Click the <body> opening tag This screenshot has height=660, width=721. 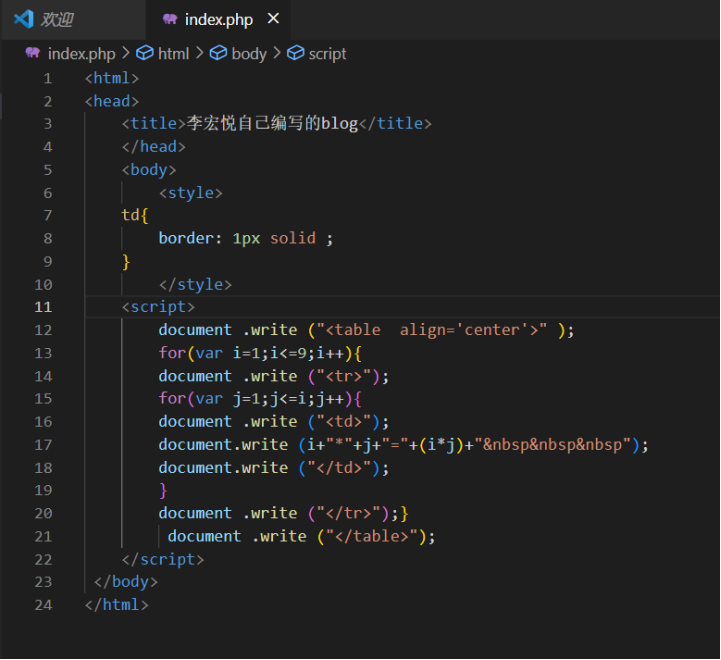(149, 170)
